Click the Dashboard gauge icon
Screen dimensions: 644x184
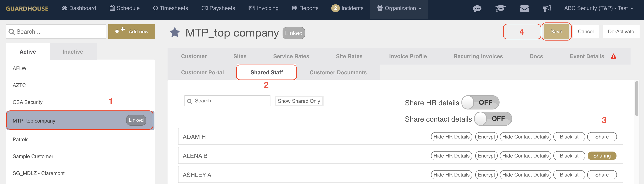point(64,8)
